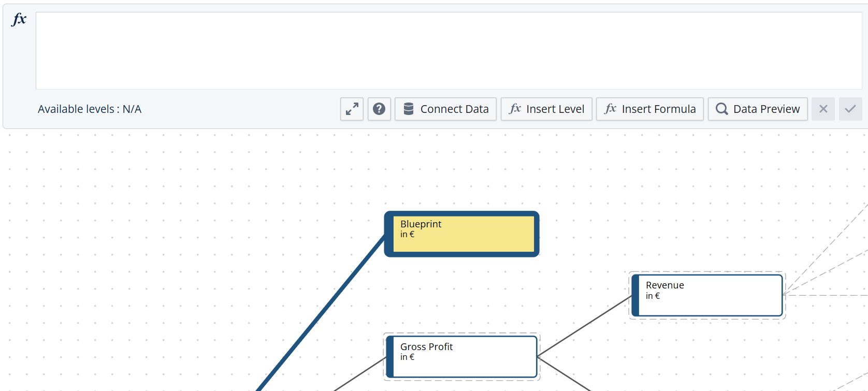868x391 pixels.
Task: Click the euro unit label under Blueprint
Action: [x=407, y=235]
